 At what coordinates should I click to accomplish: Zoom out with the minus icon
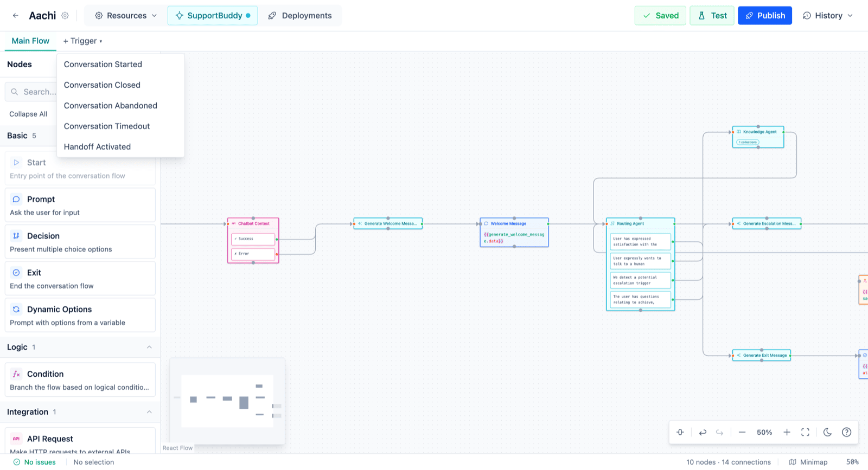[x=742, y=433]
